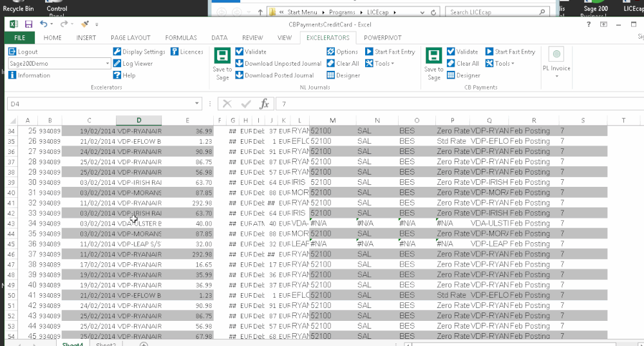Click the Ribbon Display Options button

603,24
